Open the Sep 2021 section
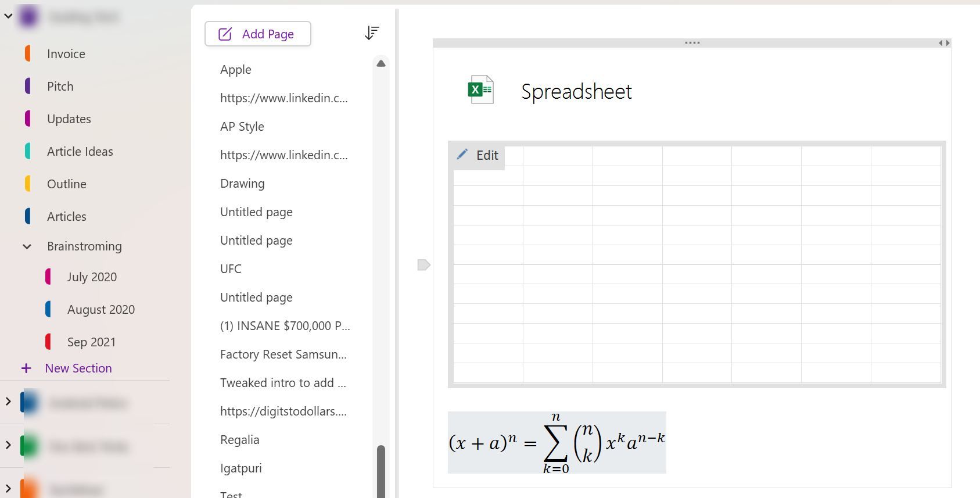This screenshot has height=498, width=980. coord(91,342)
